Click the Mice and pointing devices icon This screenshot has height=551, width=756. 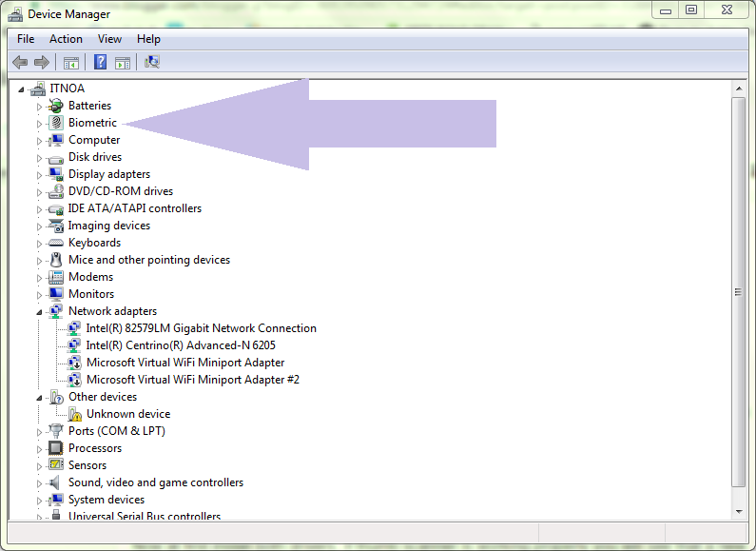point(56,260)
